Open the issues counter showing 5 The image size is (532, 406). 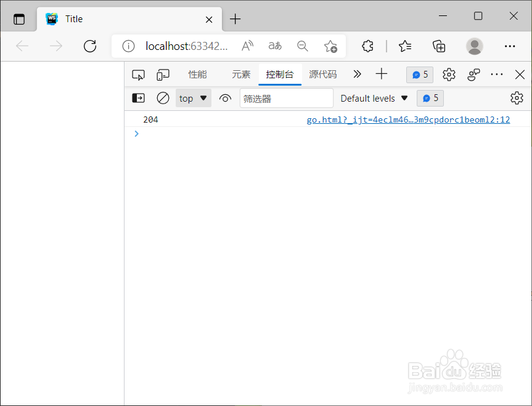point(420,75)
